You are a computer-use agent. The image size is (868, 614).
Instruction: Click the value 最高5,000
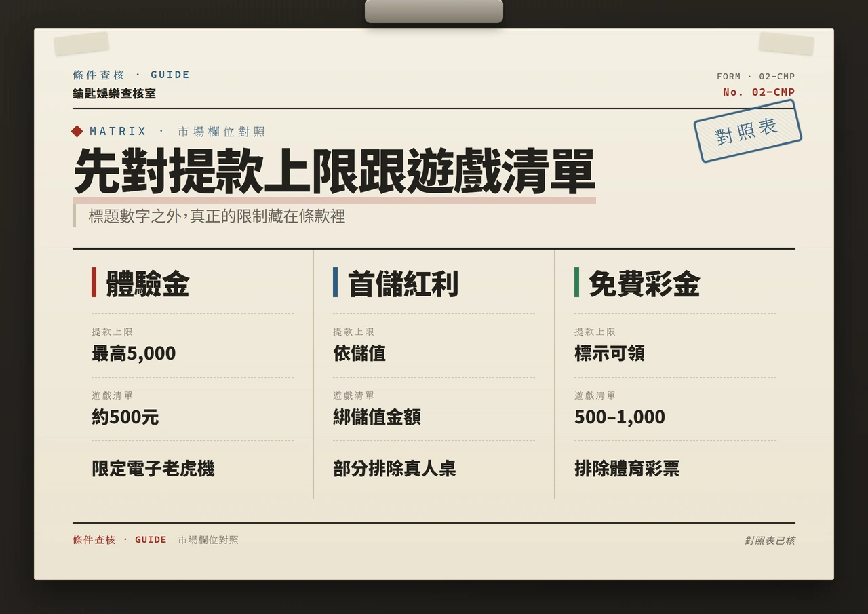134,353
